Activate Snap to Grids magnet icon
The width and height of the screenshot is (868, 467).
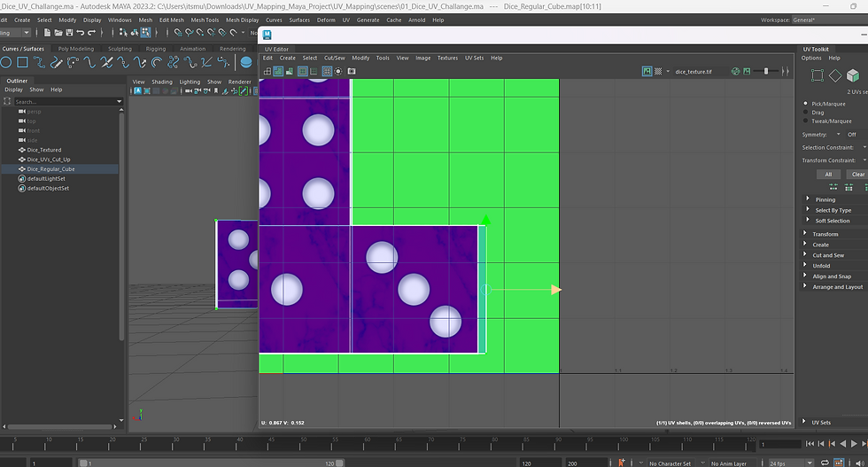click(178, 33)
